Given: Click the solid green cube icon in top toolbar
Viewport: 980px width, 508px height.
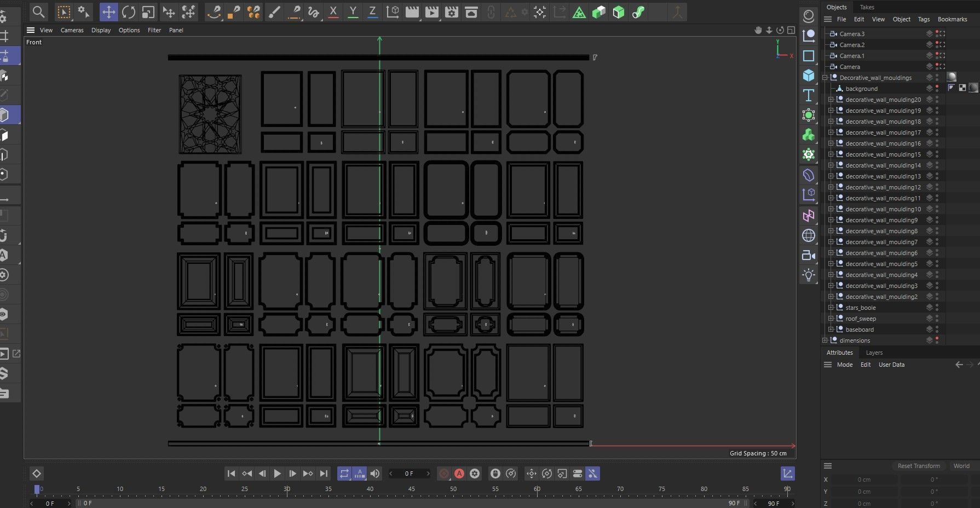Looking at the screenshot, I should 619,11.
